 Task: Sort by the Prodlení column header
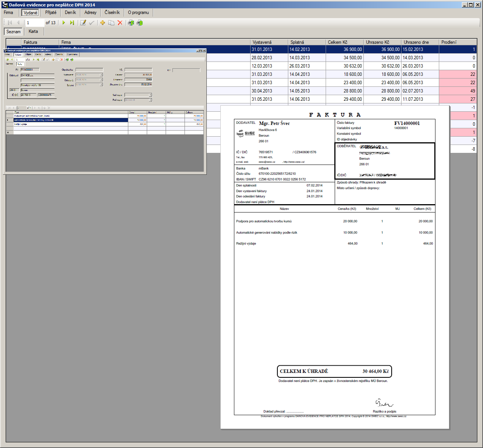pos(458,42)
